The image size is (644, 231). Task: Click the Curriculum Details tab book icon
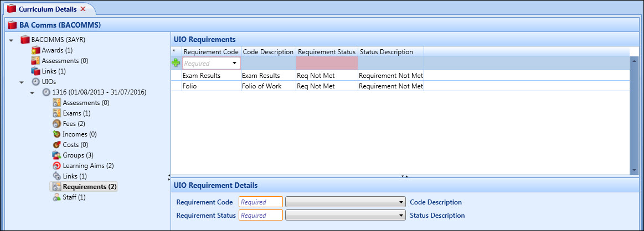[12, 9]
